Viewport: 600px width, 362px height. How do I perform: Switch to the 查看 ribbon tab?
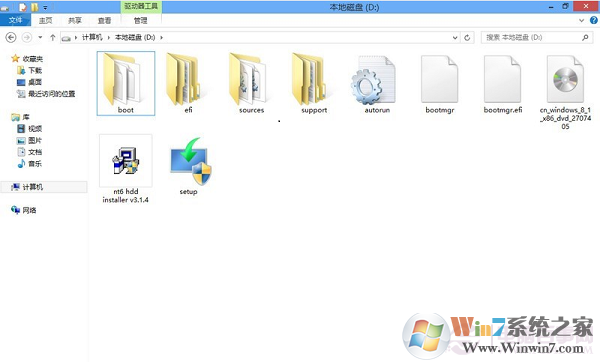[104, 21]
